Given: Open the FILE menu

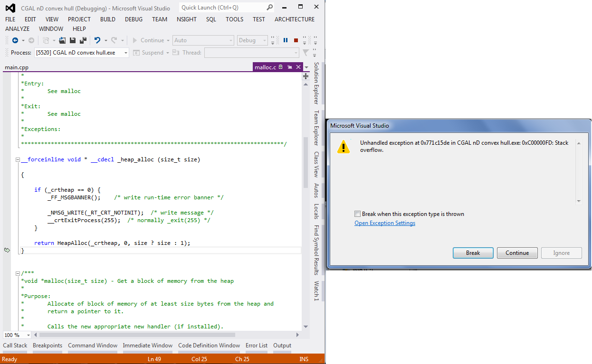Looking at the screenshot, I should pos(10,19).
